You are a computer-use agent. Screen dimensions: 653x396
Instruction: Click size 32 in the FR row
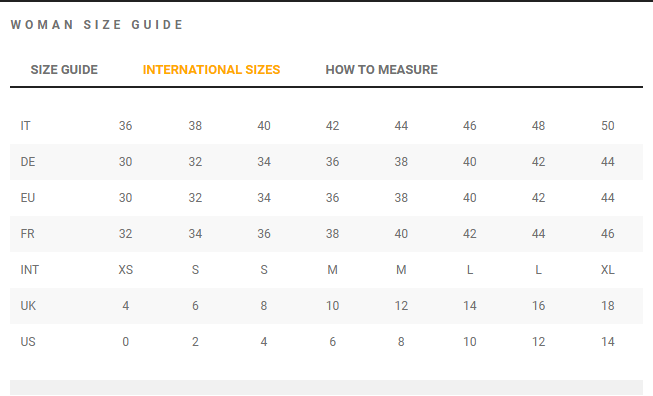pyautogui.click(x=125, y=234)
